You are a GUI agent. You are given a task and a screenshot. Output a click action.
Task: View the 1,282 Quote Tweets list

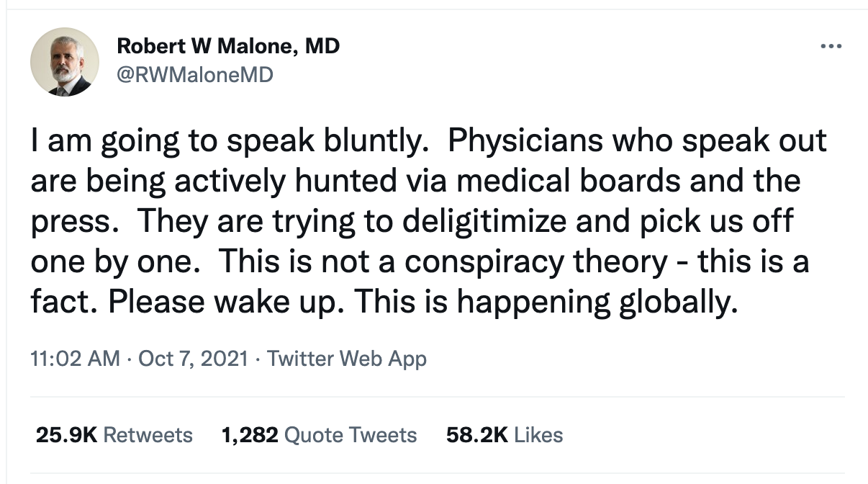click(319, 435)
